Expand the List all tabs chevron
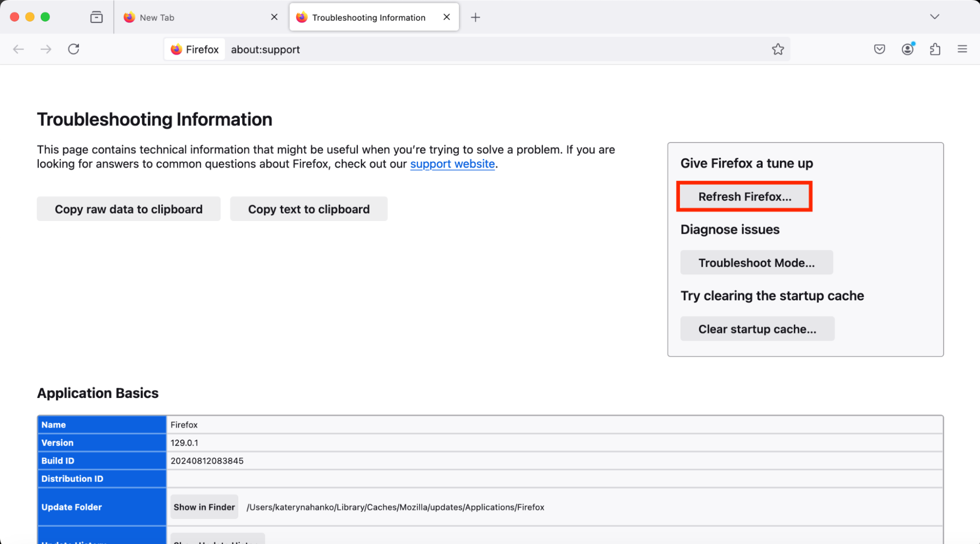The width and height of the screenshot is (980, 544). click(x=934, y=17)
